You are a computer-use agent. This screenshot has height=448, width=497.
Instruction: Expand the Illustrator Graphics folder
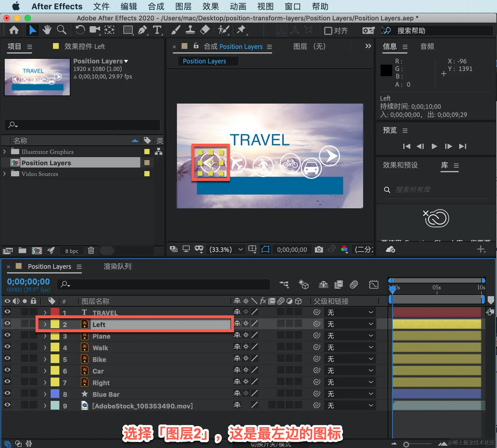click(x=4, y=152)
